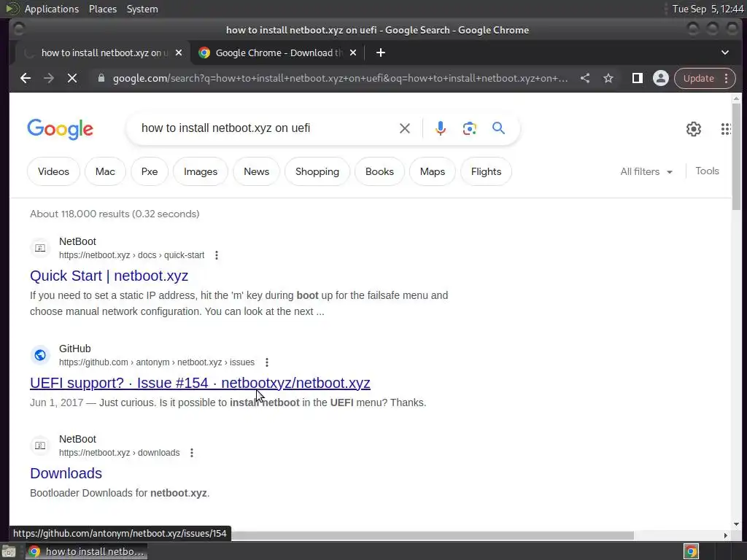Click the github.com antonym breadcrumb URL

point(157,362)
